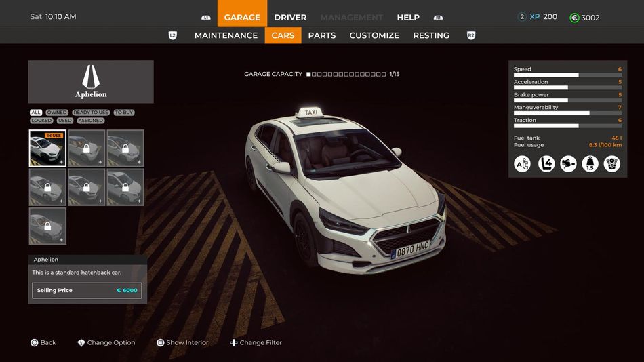Click the stick icon beside Change Option

81,343
